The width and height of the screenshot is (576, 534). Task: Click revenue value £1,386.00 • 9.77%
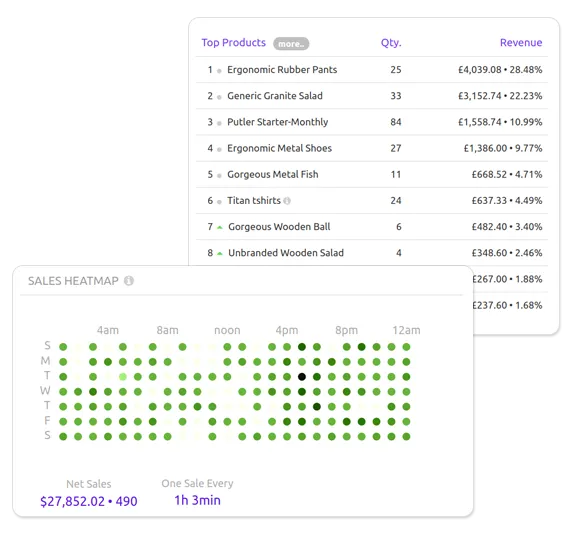(503, 148)
